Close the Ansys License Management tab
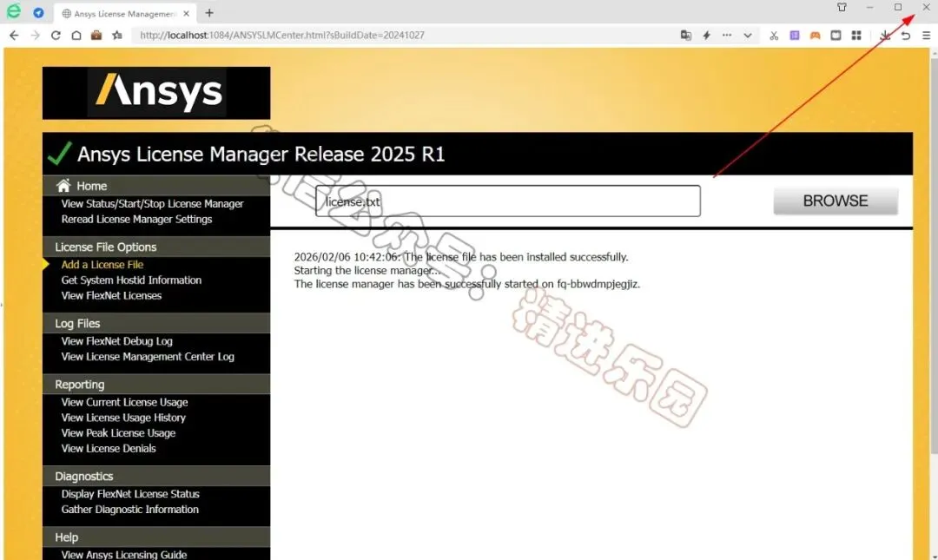 (x=186, y=13)
